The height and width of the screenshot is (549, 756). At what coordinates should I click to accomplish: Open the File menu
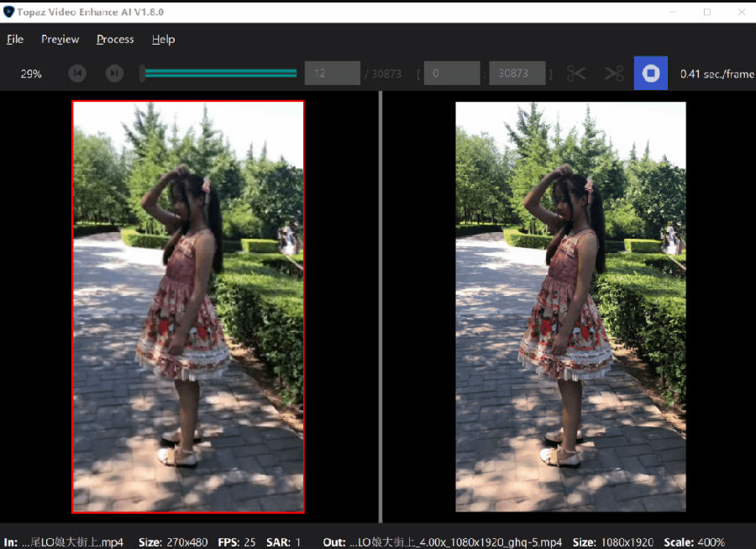click(x=15, y=40)
